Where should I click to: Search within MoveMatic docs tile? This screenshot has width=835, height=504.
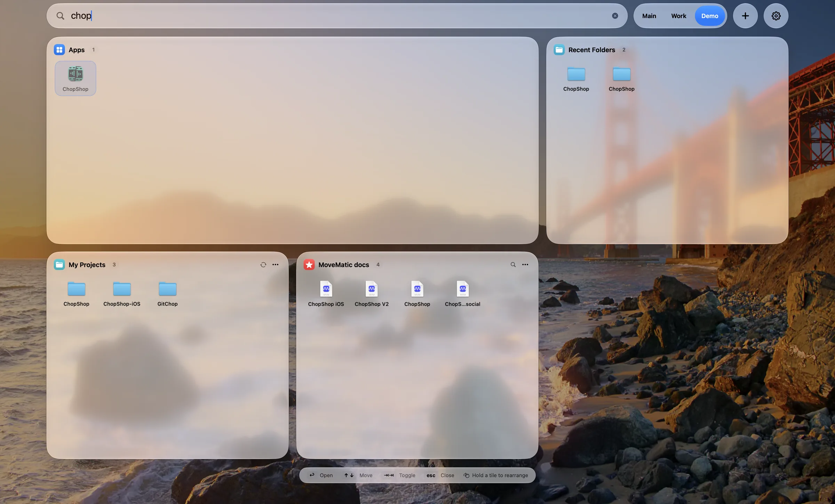tap(513, 265)
